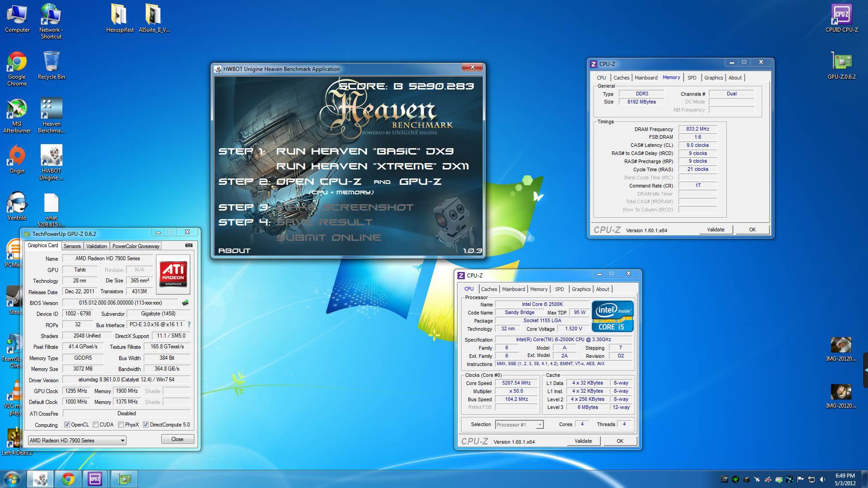Click the Bus Interface help question mark

point(189,324)
